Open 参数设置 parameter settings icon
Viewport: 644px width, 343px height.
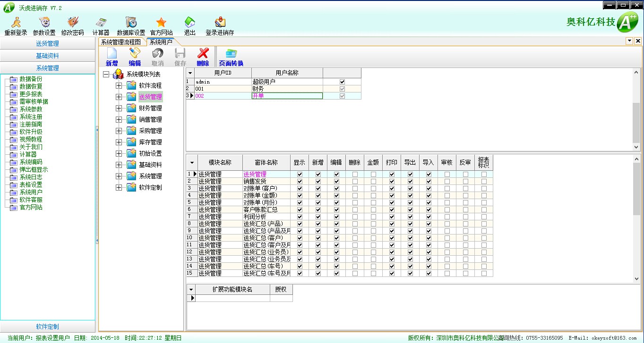[44, 23]
